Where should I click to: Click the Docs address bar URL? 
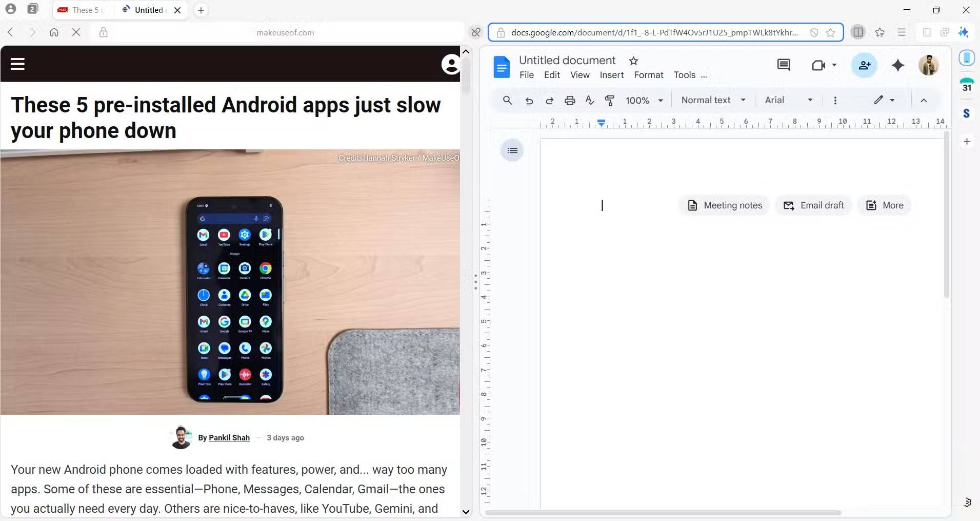coord(654,32)
